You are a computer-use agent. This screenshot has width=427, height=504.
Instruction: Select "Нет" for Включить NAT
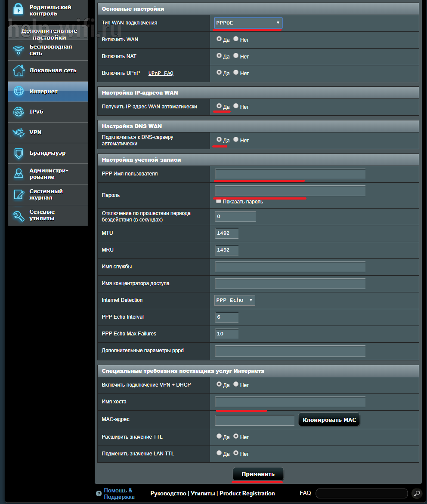click(236, 56)
